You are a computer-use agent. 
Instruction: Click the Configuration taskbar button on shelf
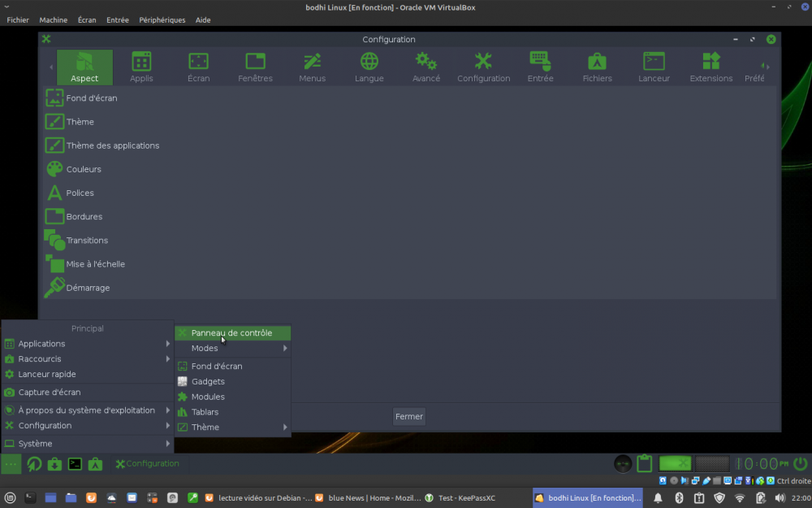pyautogui.click(x=147, y=463)
